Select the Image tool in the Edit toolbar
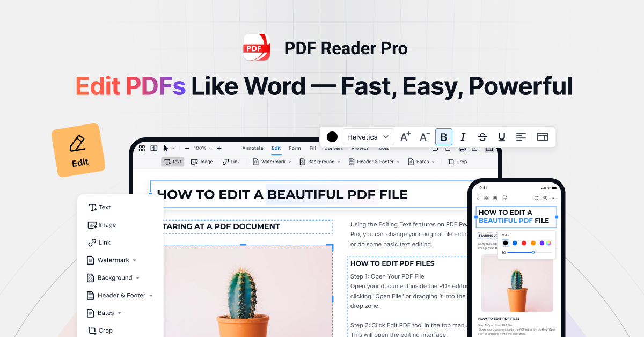The image size is (644, 337). tap(202, 161)
